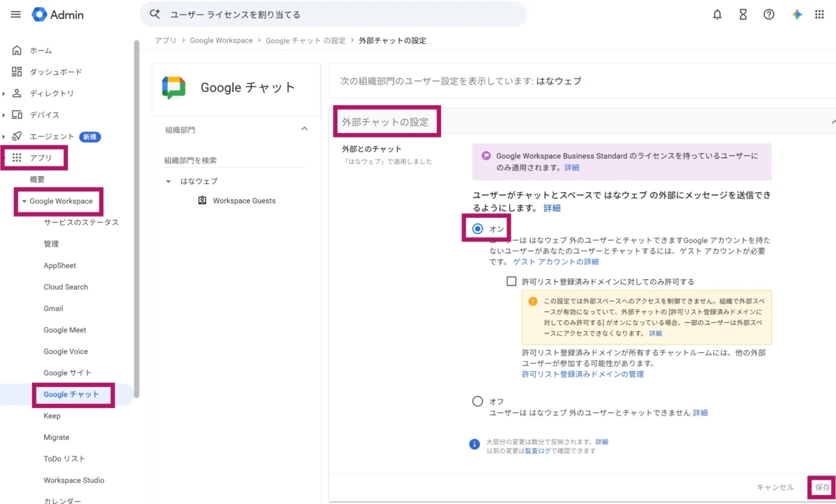Open the tasks hourglass icon
Image resolution: width=836 pixels, height=504 pixels.
743,15
